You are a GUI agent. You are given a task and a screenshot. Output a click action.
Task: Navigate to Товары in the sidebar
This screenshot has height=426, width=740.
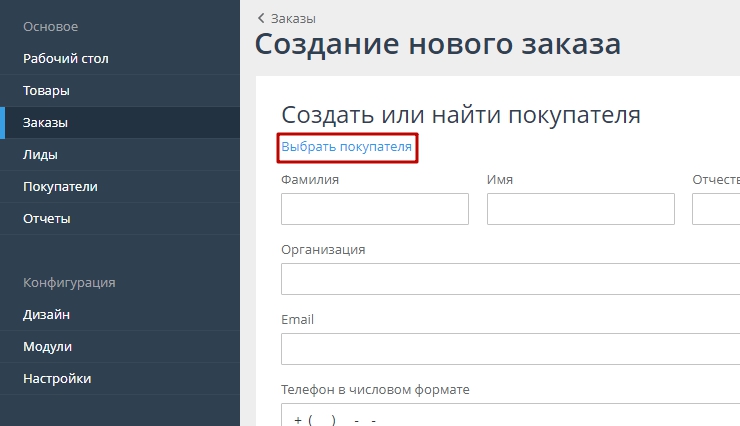tap(47, 91)
